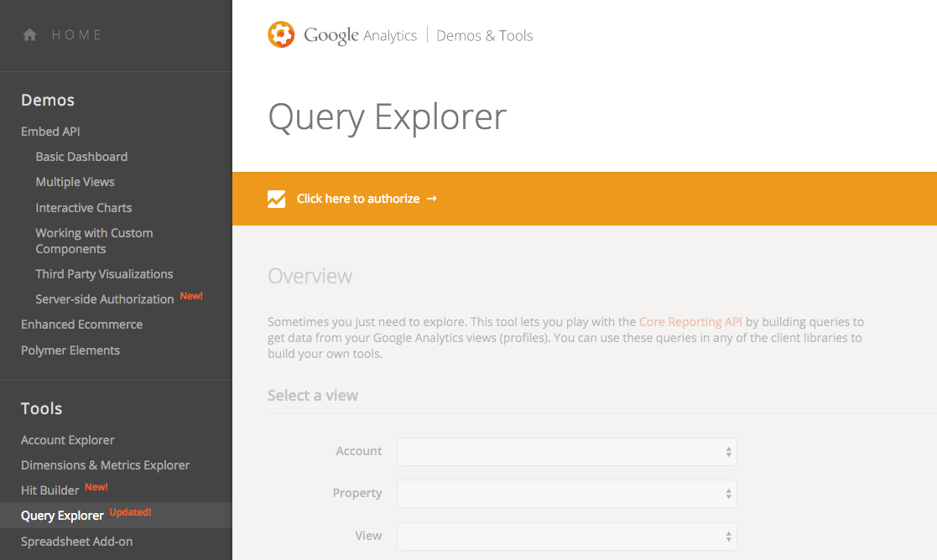Click the New! badge beside Server-side Authorization
This screenshot has width=937, height=560.
point(191,296)
